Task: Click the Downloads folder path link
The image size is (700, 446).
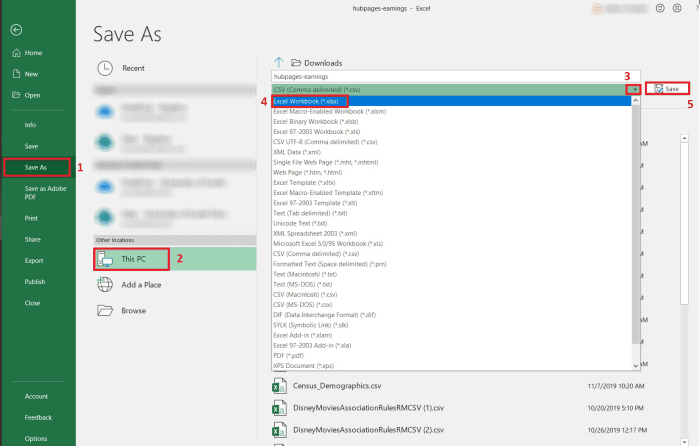Action: (x=323, y=63)
